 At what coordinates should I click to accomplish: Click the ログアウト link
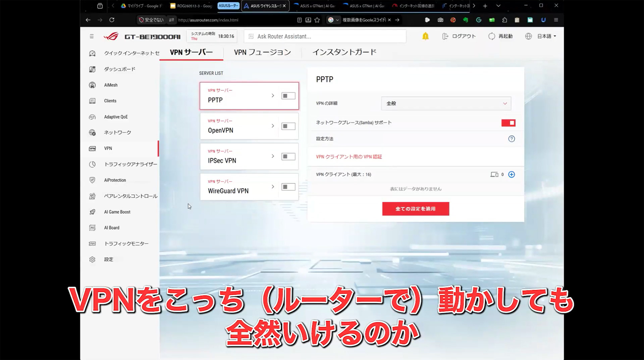[x=464, y=36]
